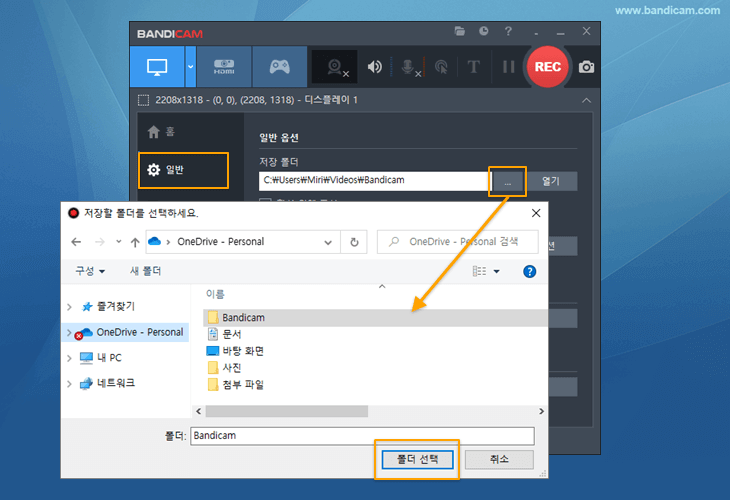Open output folder icon in Bandicam title bar
The width and height of the screenshot is (730, 500).
click(460, 31)
